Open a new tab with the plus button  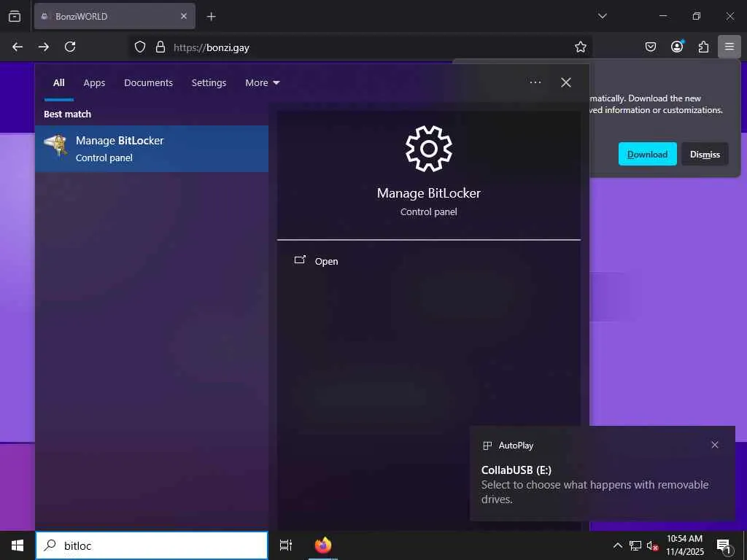pyautogui.click(x=211, y=17)
